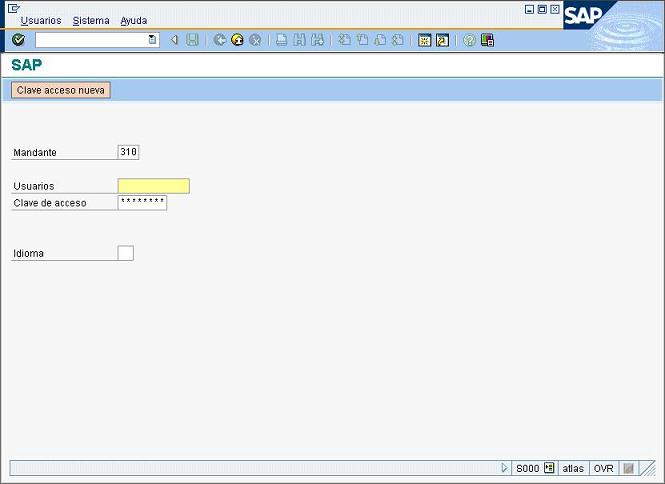
Task: Close the SAP window
Action: click(x=554, y=9)
